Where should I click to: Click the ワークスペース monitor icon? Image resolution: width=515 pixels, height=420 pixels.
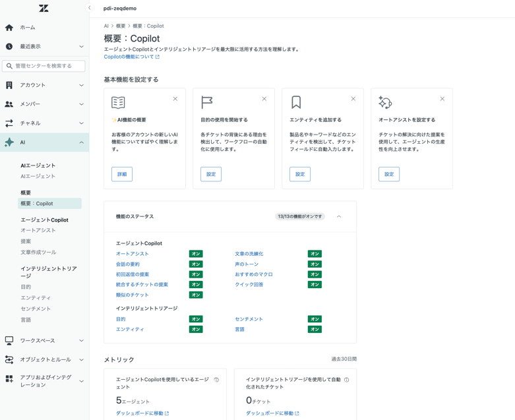pos(9,340)
